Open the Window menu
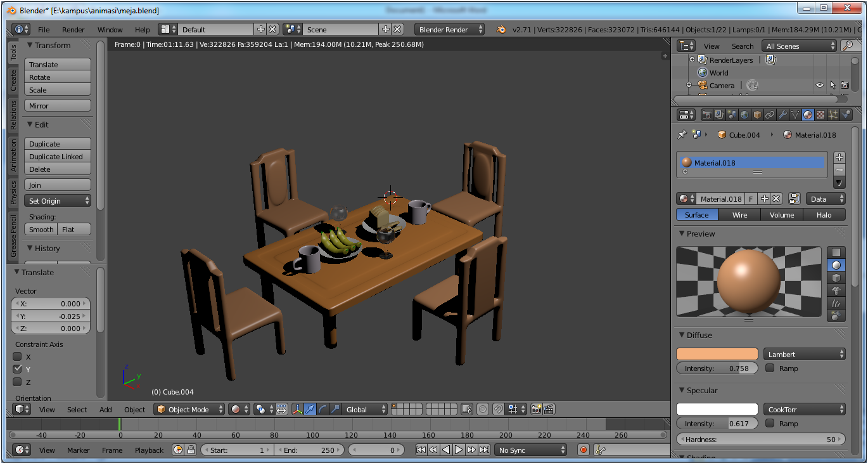Viewport: 868px width, 463px height. point(110,29)
